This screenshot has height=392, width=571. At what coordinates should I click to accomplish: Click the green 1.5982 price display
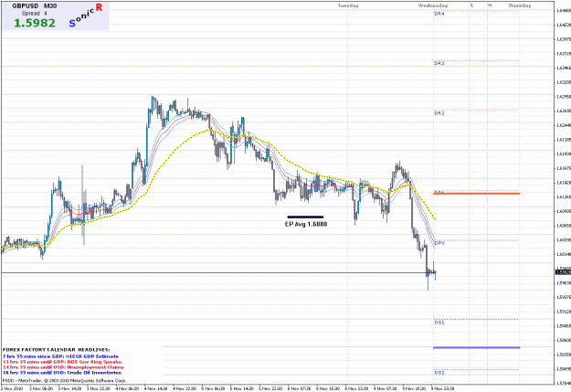(35, 23)
